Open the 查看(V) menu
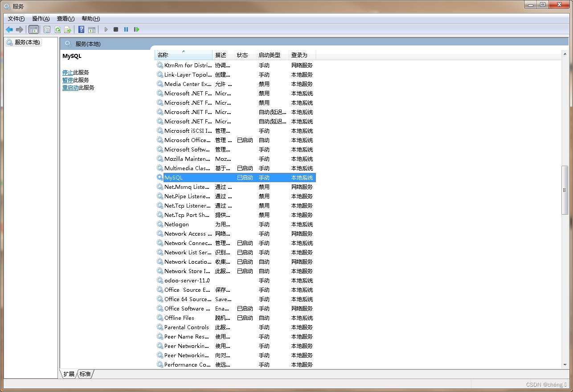 point(65,19)
